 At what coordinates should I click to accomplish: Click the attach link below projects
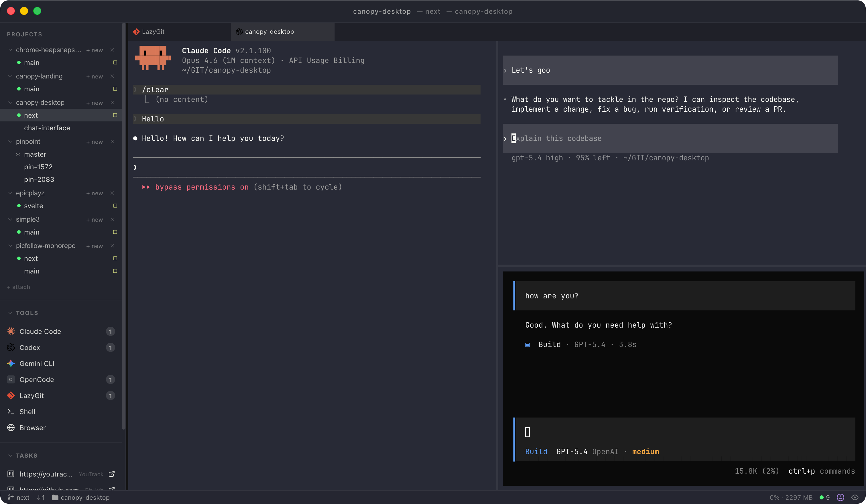[18, 287]
